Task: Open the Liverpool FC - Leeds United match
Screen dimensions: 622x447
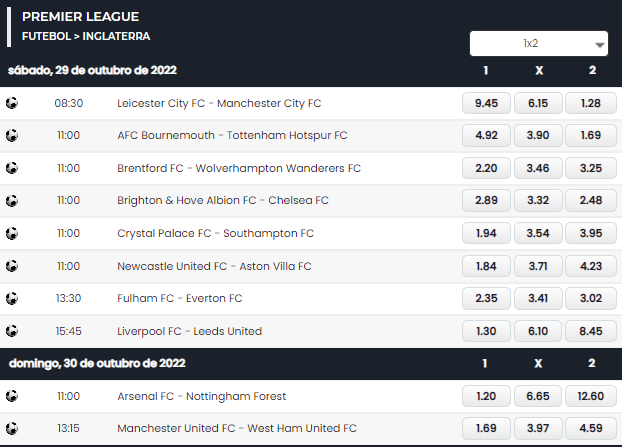Action: click(x=190, y=331)
